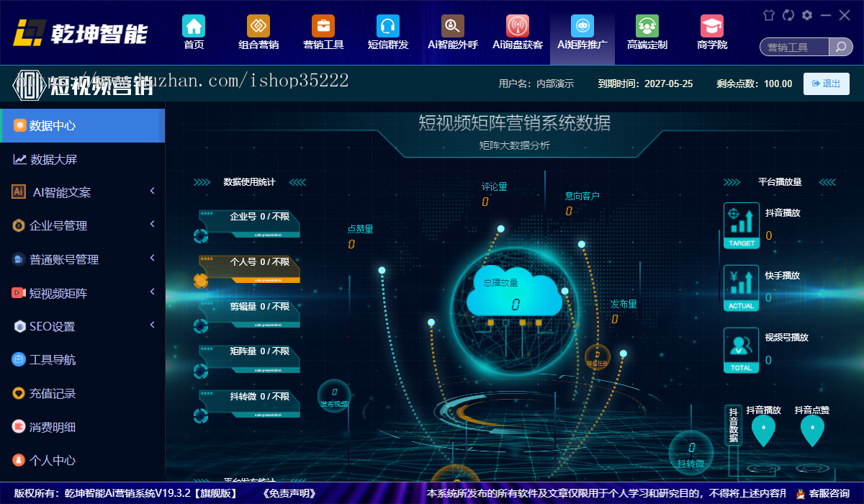Open 消费明细 in sidebar
Screen dimensions: 864x504
(82, 427)
